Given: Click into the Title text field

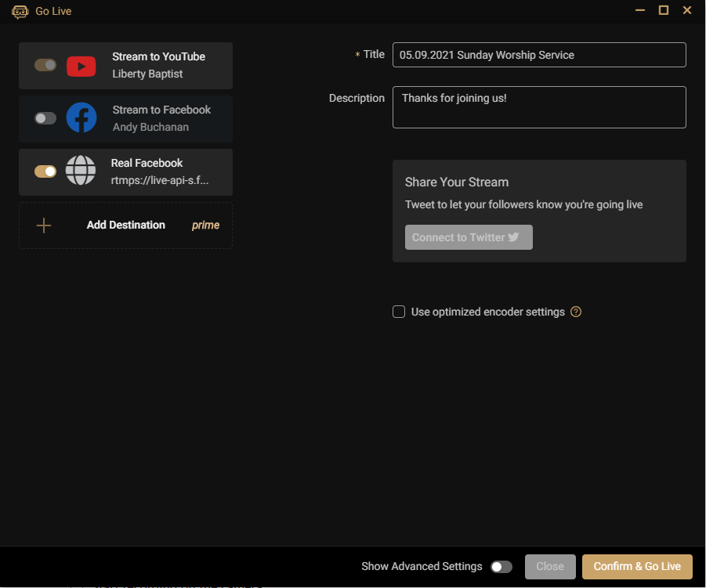Looking at the screenshot, I should tap(539, 55).
